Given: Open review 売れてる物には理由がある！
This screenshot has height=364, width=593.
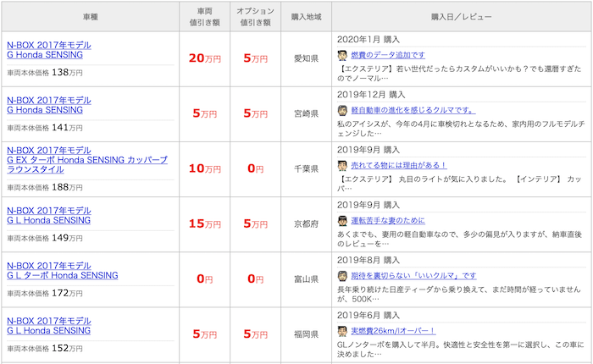Looking at the screenshot, I should click(399, 166).
